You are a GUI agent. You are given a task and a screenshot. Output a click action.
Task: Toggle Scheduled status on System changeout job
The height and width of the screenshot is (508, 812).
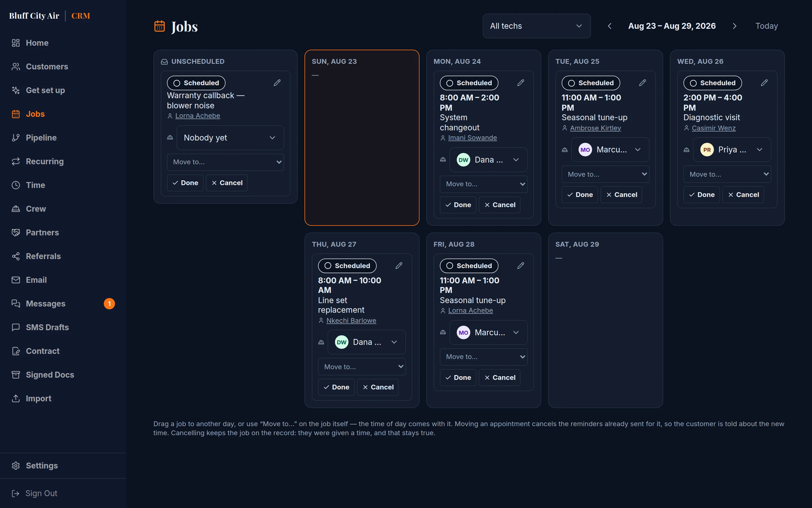pos(469,83)
